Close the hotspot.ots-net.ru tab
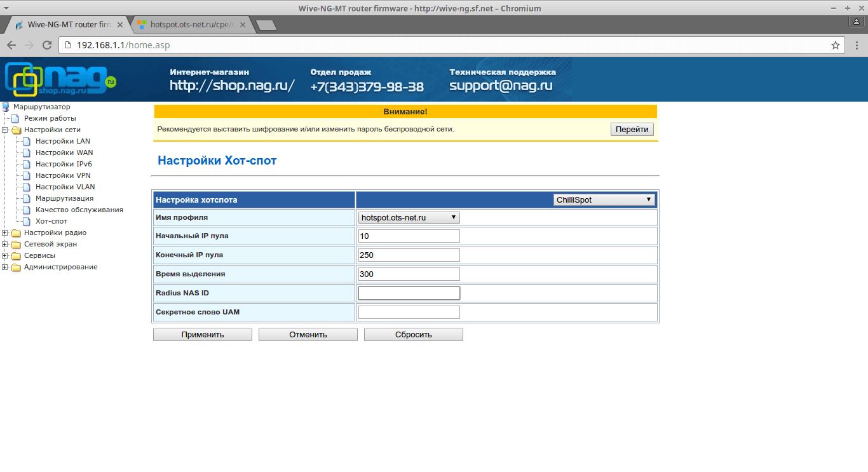This screenshot has width=868, height=472. point(244,25)
